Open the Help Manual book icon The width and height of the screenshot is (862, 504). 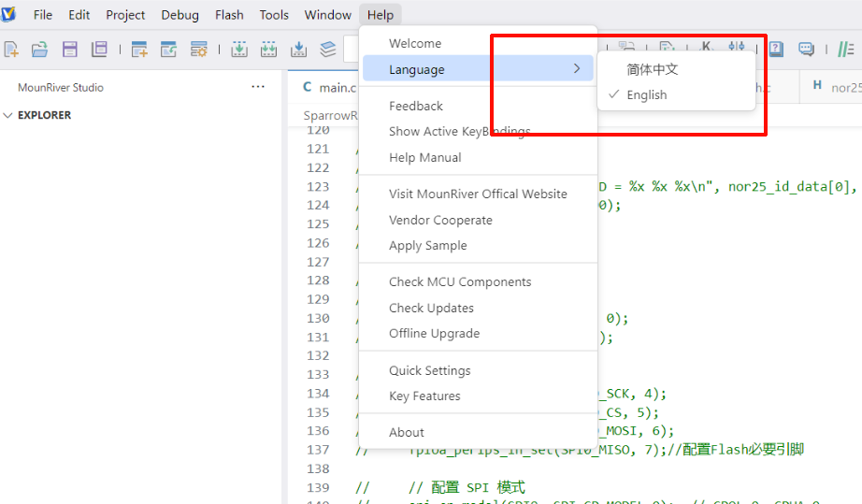[x=775, y=50]
